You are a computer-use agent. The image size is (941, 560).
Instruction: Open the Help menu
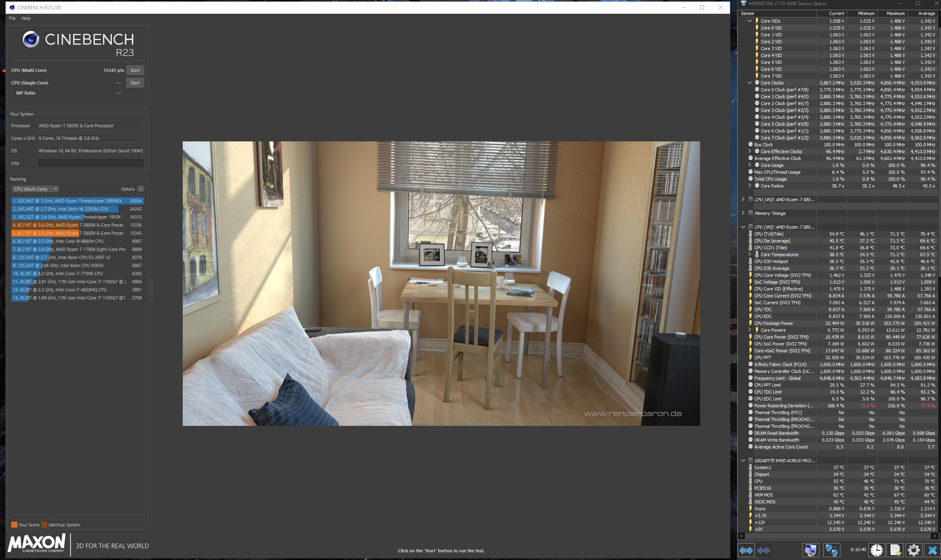26,18
